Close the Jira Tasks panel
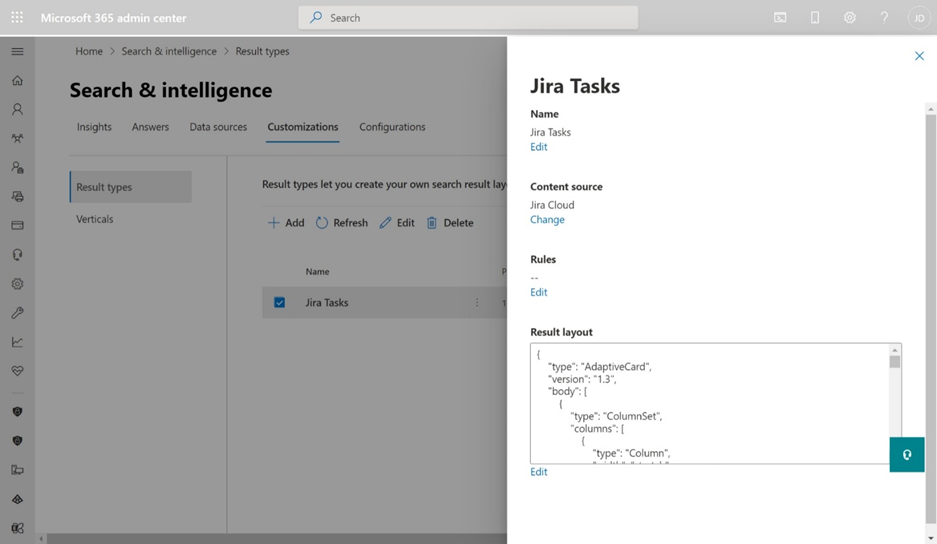 (919, 56)
